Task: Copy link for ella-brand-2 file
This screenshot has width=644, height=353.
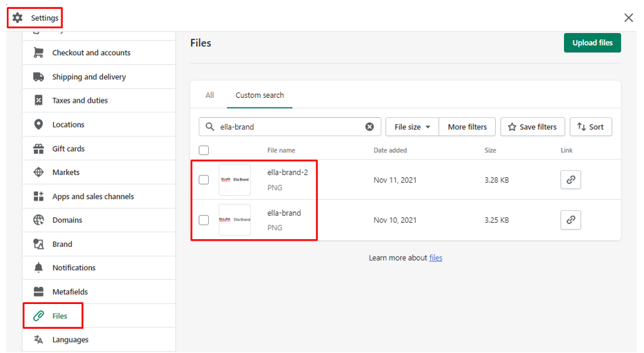Action: point(570,180)
